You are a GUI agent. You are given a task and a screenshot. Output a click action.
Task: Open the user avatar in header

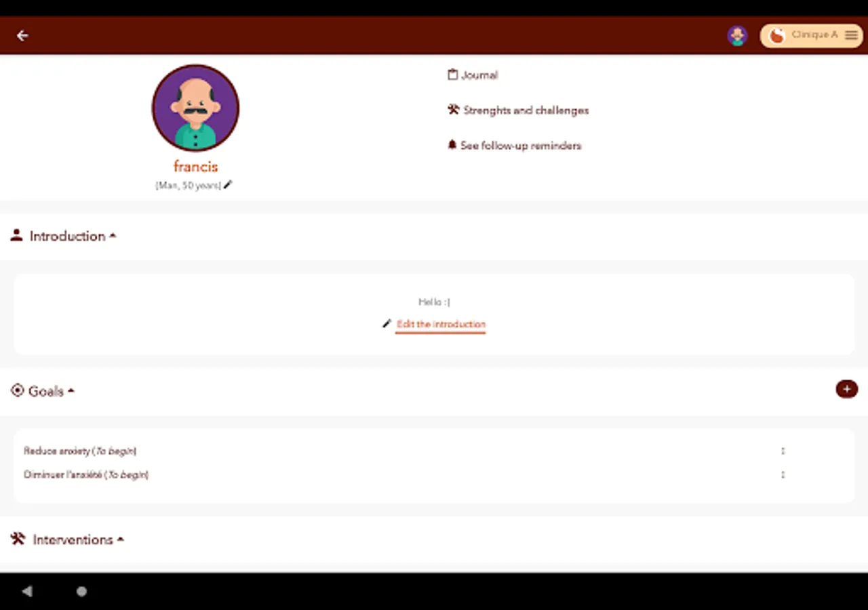pos(737,36)
